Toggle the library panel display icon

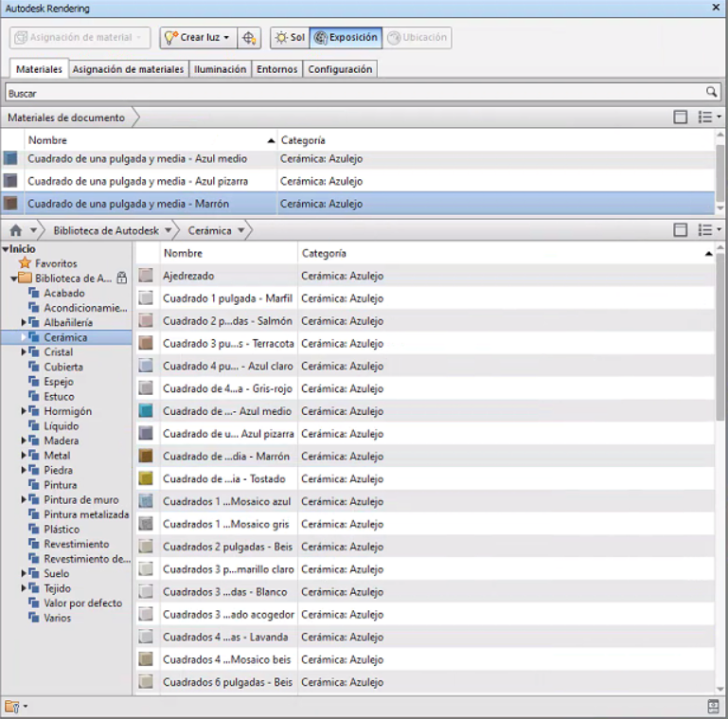click(x=680, y=230)
